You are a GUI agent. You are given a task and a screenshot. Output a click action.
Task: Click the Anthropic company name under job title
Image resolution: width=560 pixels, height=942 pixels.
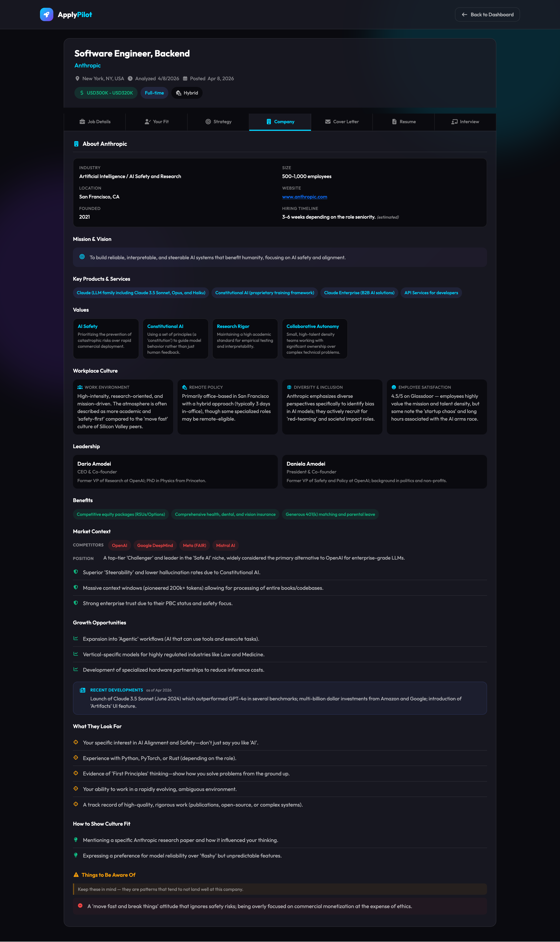88,65
